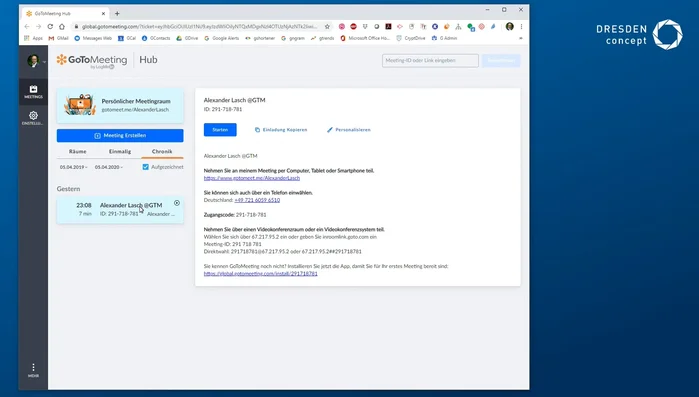Open the GDrive bookmark

[x=187, y=38]
